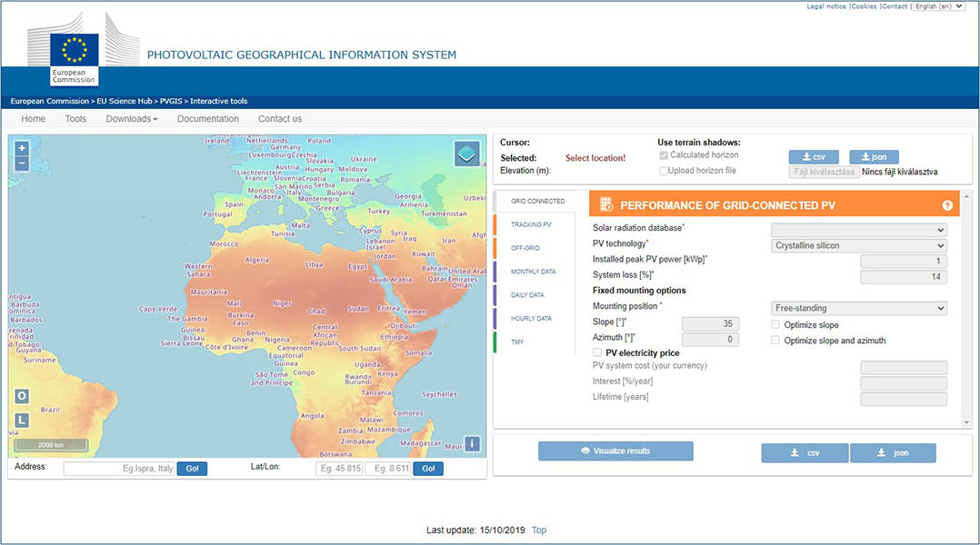The height and width of the screenshot is (545, 980).
Task: Click the map info icon
Action: [472, 444]
